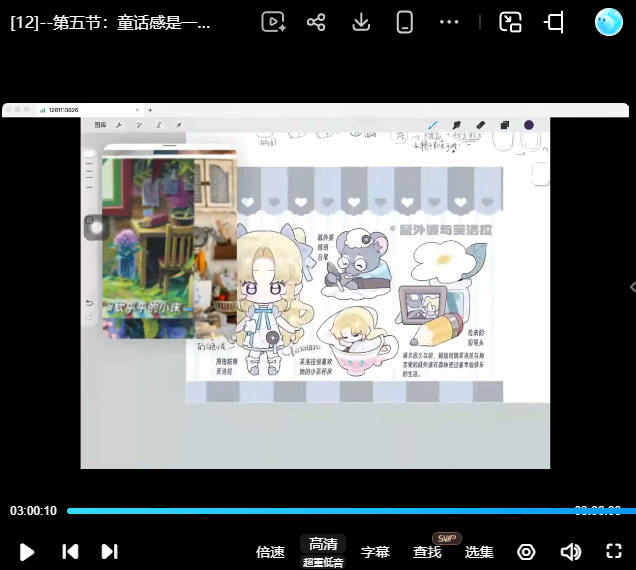Download the video file

[x=361, y=22]
